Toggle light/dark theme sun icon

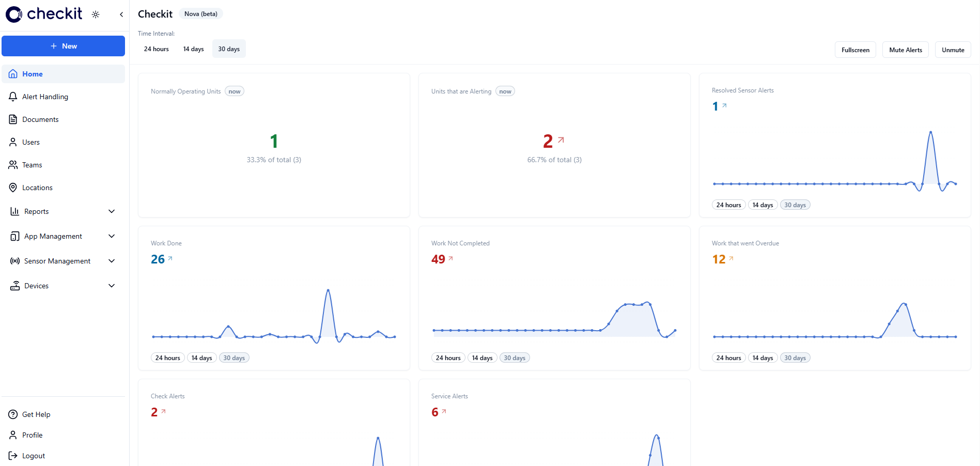tap(96, 14)
